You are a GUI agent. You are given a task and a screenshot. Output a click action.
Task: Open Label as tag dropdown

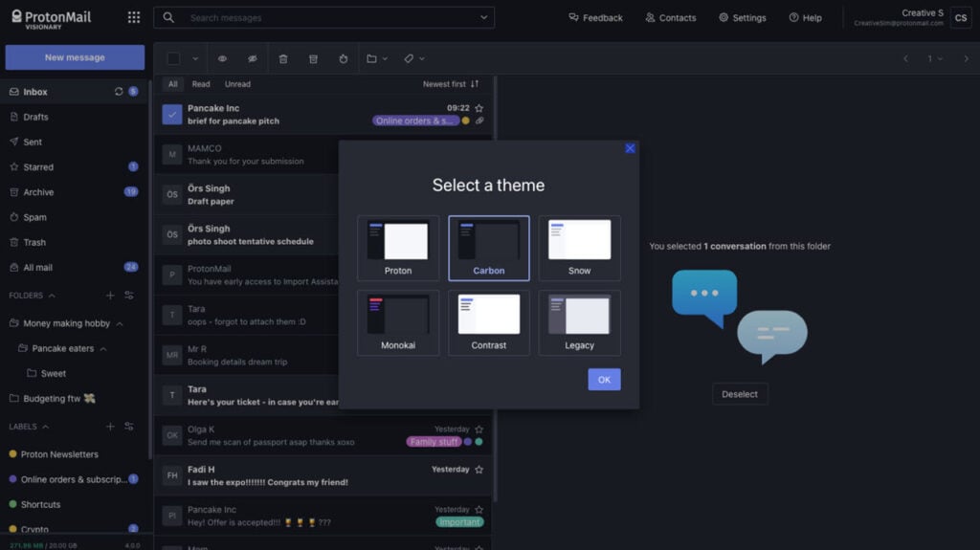(x=413, y=58)
